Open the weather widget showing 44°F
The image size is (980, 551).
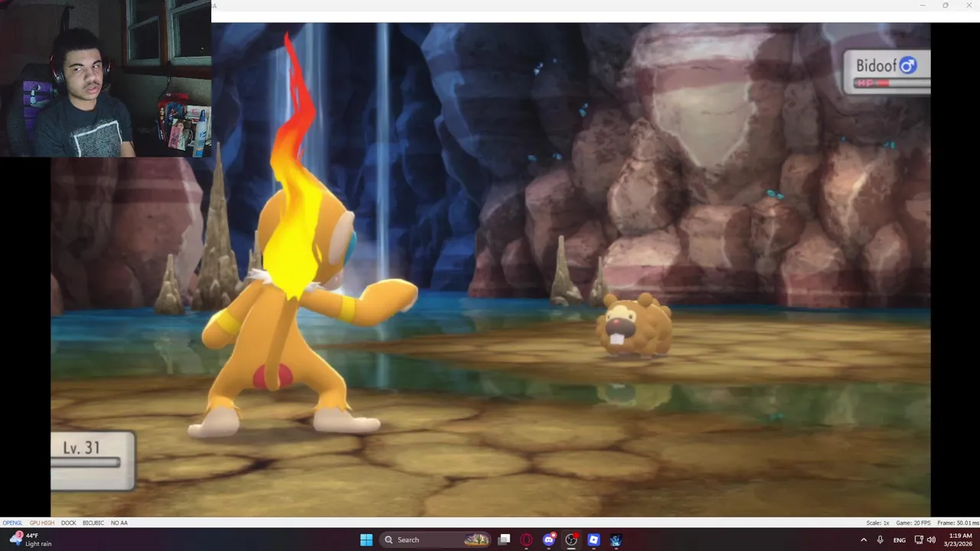click(31, 540)
